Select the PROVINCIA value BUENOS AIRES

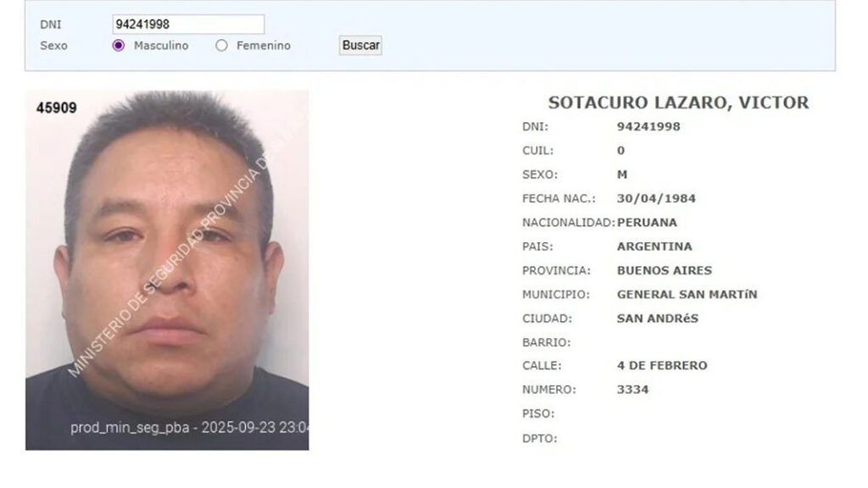point(665,270)
